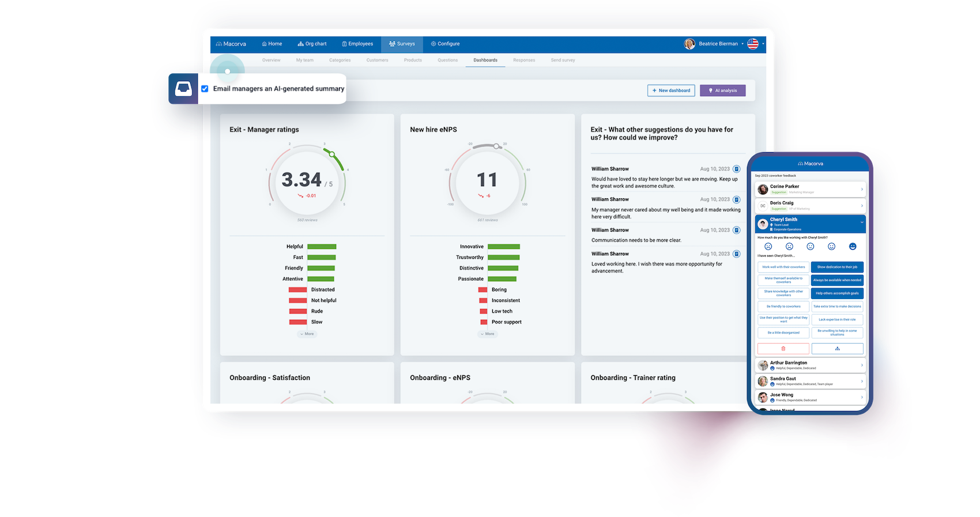Open Beatrice Bierman's profile avatar
Image resolution: width=980 pixels, height=517 pixels.
point(689,44)
